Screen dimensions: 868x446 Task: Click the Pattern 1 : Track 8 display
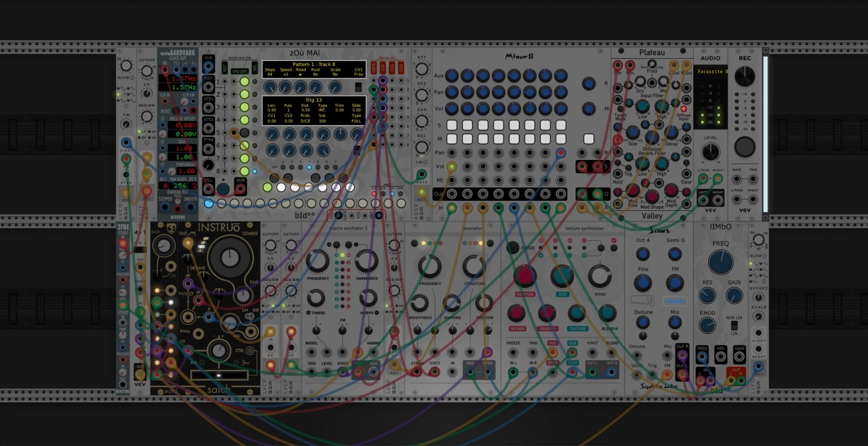click(x=314, y=70)
